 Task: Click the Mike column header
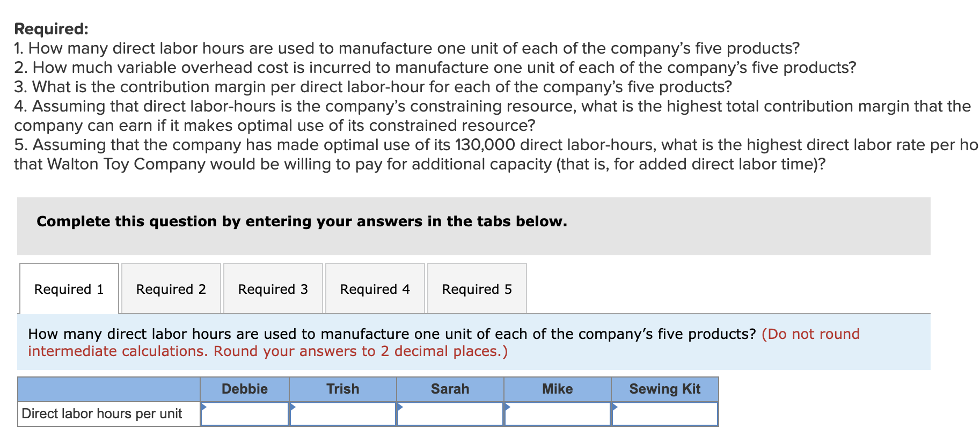tap(558, 389)
